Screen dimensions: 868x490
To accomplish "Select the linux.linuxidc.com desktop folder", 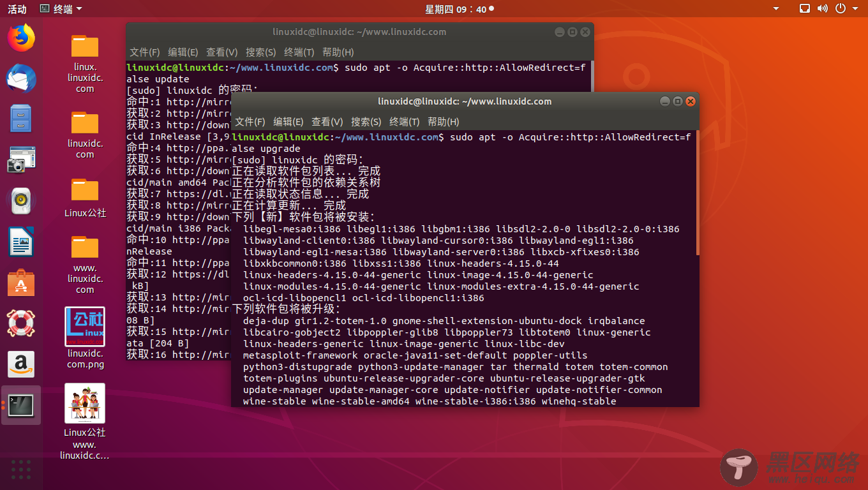I will [85, 63].
